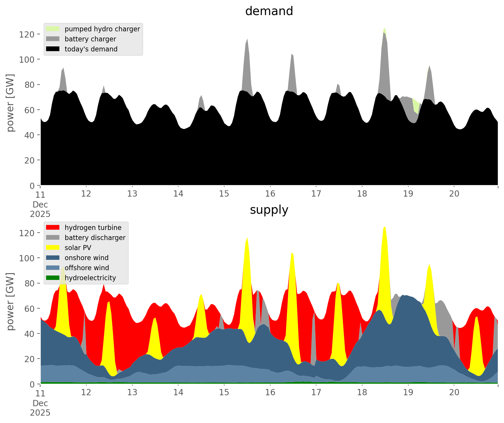
Task: Click the green hydroelectricity legend swatch
Action: click(53, 278)
